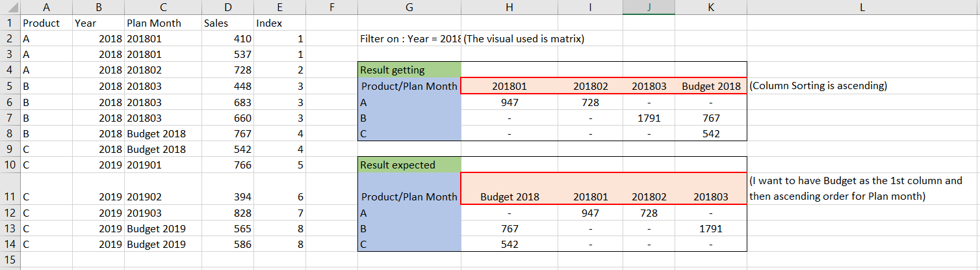Image resolution: width=980 pixels, height=270 pixels.
Task: Select column B header
Action: (x=98, y=7)
